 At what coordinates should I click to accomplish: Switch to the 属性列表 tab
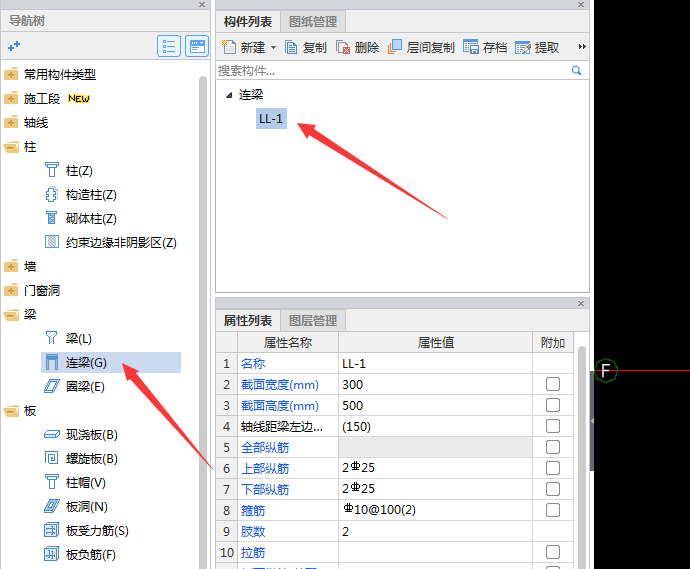click(248, 320)
